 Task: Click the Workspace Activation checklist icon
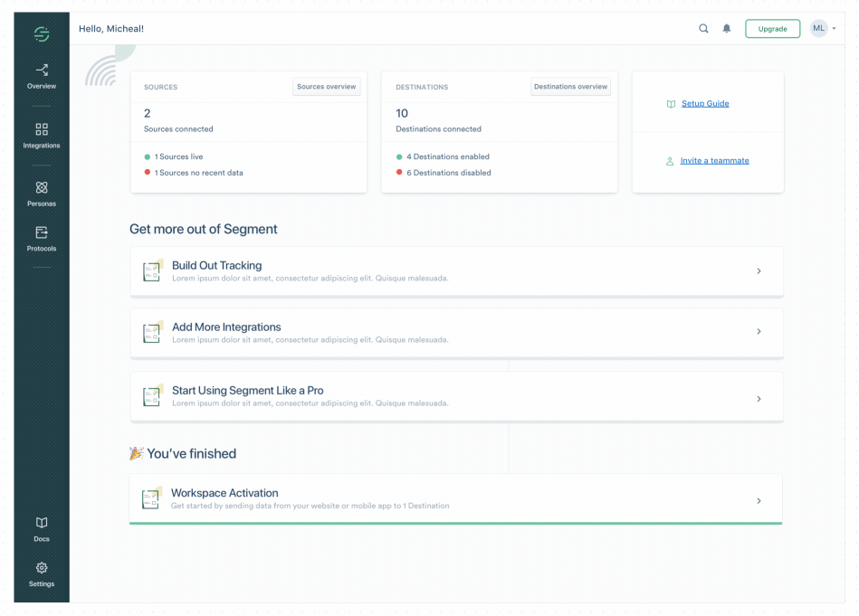click(x=151, y=498)
